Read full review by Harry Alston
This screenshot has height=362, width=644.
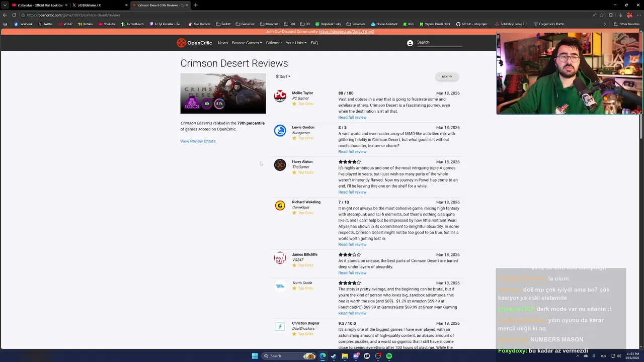click(352, 192)
